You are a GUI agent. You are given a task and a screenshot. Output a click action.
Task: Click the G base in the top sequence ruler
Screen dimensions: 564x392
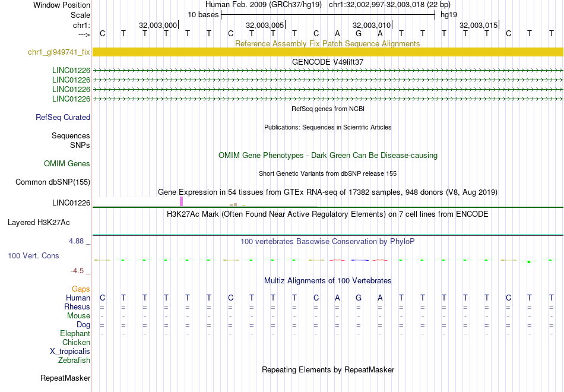coord(358,33)
